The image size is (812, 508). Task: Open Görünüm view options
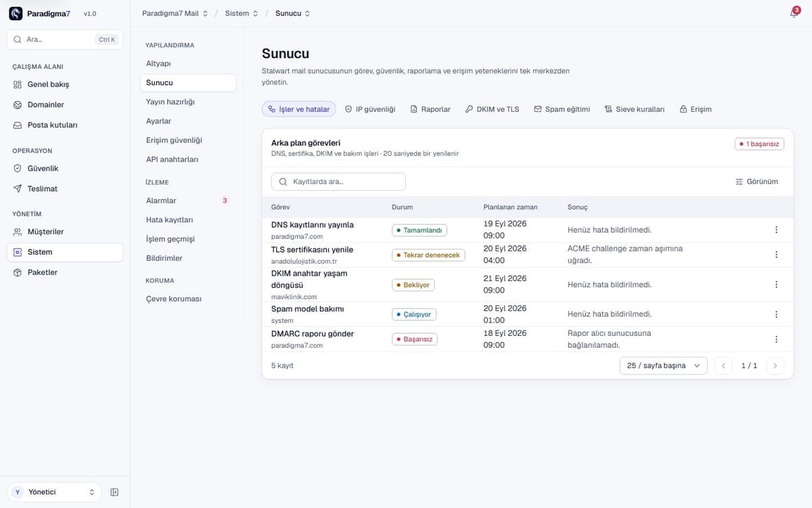(757, 182)
